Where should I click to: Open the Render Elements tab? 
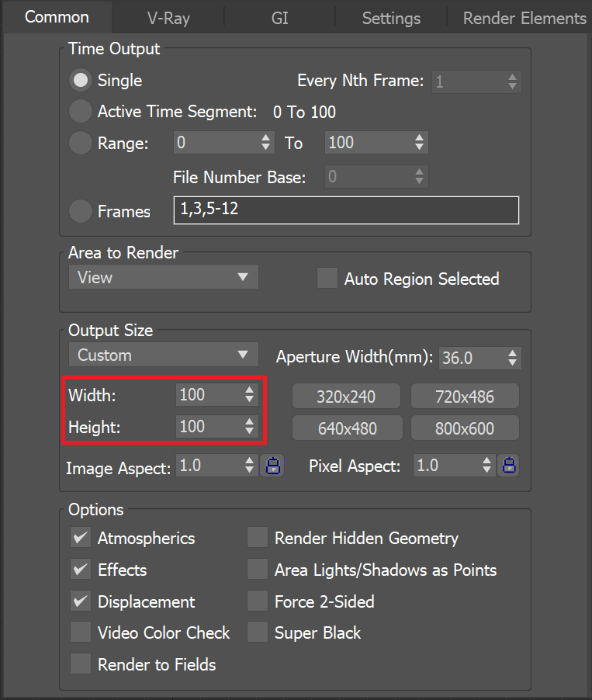click(524, 17)
